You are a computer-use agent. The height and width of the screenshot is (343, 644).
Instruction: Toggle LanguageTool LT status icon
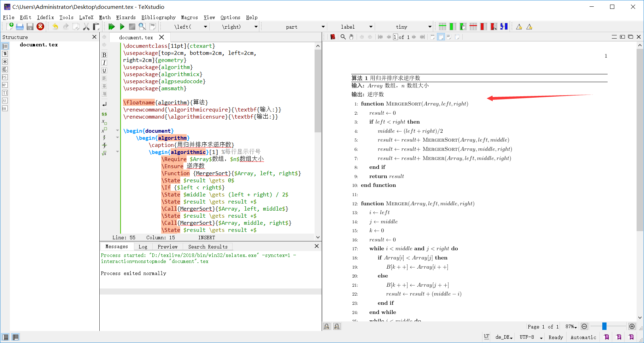point(487,337)
